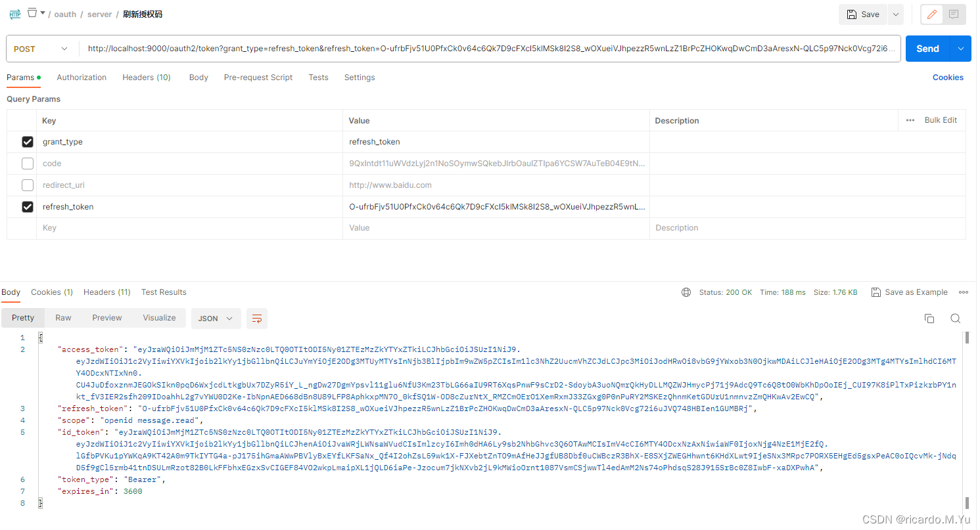This screenshot has height=530, width=980.
Task: Click the request URL field
Action: pos(490,49)
